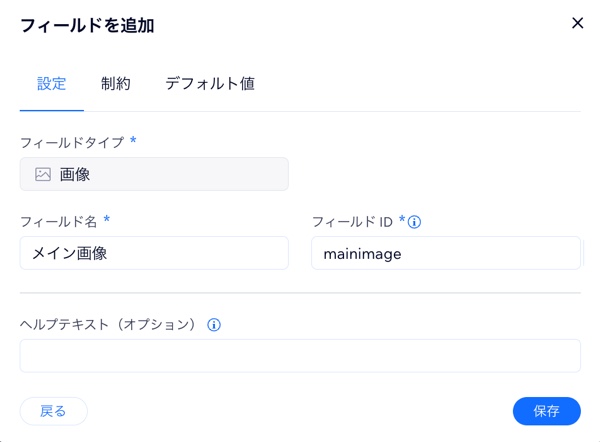Click the フィールドを追加 dialog title
This screenshot has height=442, width=600.
coord(87,26)
